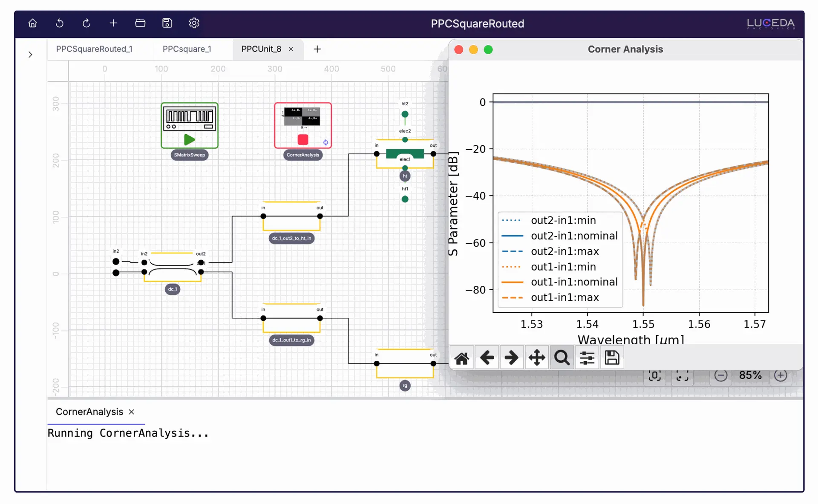Viewport: 818px width, 504px height.
Task: Undo last action with undo arrow
Action: click(x=60, y=23)
